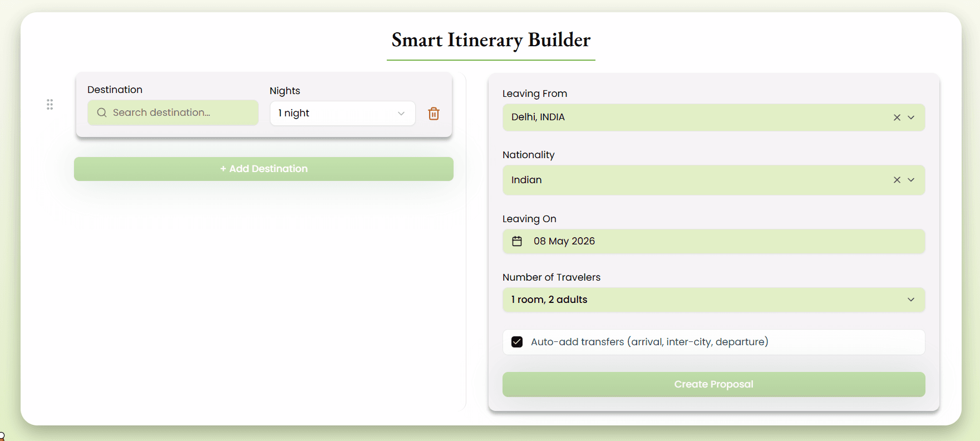Expand the Nationality dropdown arrow
This screenshot has height=441, width=980.
coord(911,180)
